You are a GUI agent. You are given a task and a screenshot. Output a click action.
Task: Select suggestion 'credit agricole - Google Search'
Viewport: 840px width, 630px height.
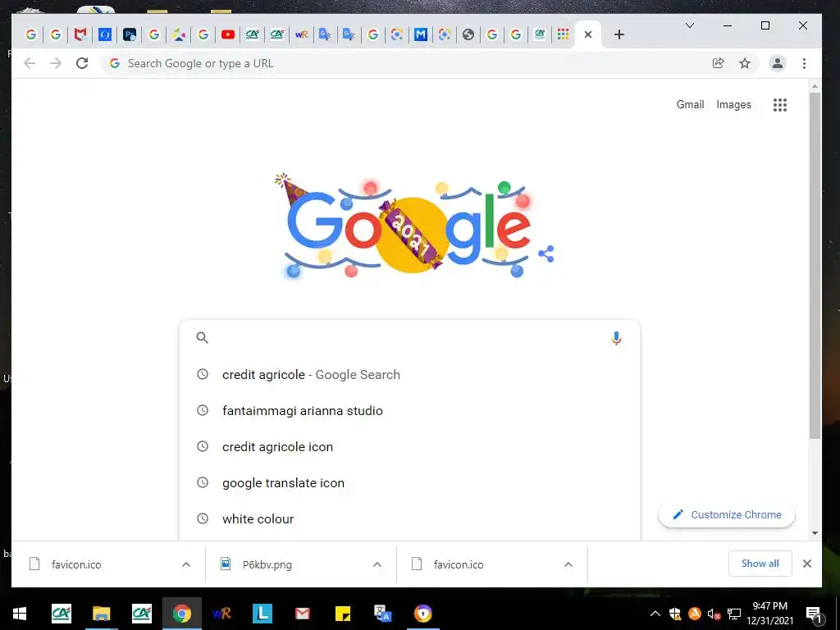(x=410, y=374)
